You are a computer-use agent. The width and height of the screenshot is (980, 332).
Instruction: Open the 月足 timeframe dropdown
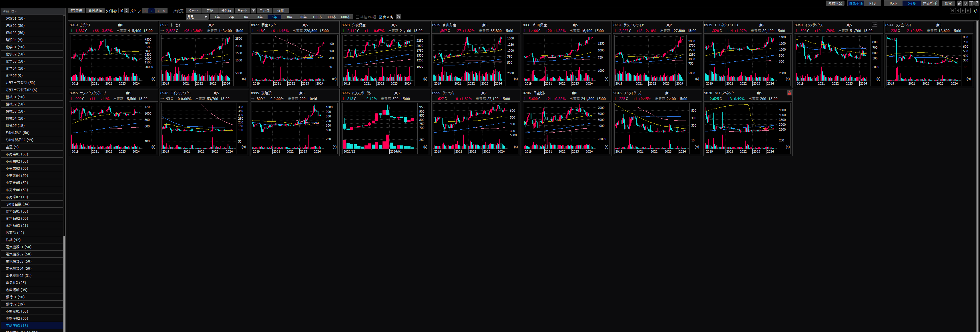[x=197, y=17]
